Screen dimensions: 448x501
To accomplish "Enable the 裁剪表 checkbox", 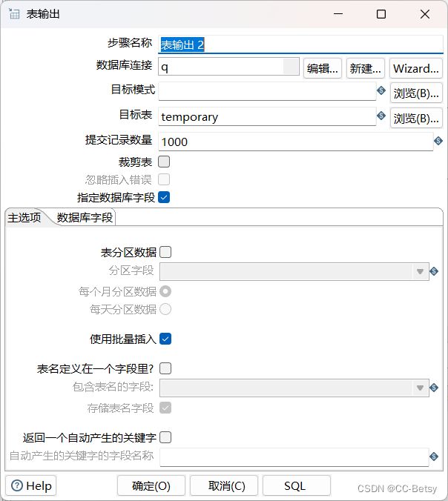I will click(x=164, y=162).
